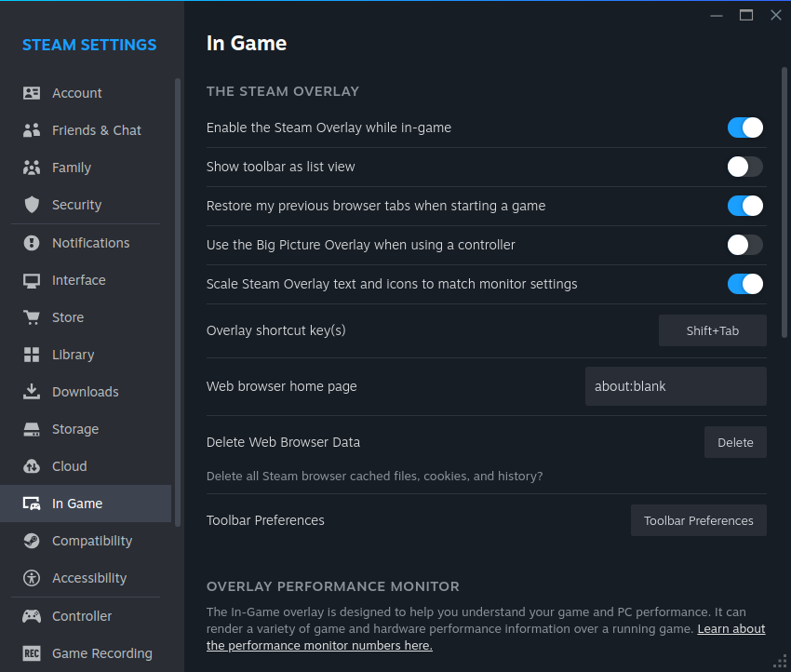The image size is (791, 672).
Task: Click the Store shopping cart icon
Action: click(32, 317)
